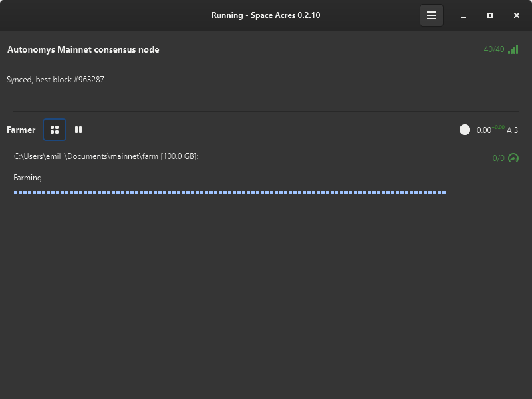Click the 0/0 farm auditing counter
This screenshot has height=399, width=532.
click(x=498, y=158)
